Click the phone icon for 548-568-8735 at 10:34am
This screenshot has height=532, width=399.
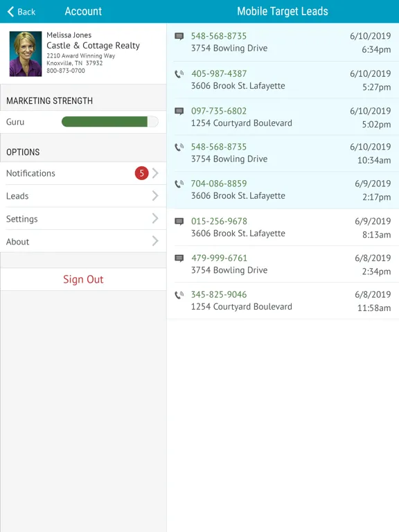(x=179, y=147)
